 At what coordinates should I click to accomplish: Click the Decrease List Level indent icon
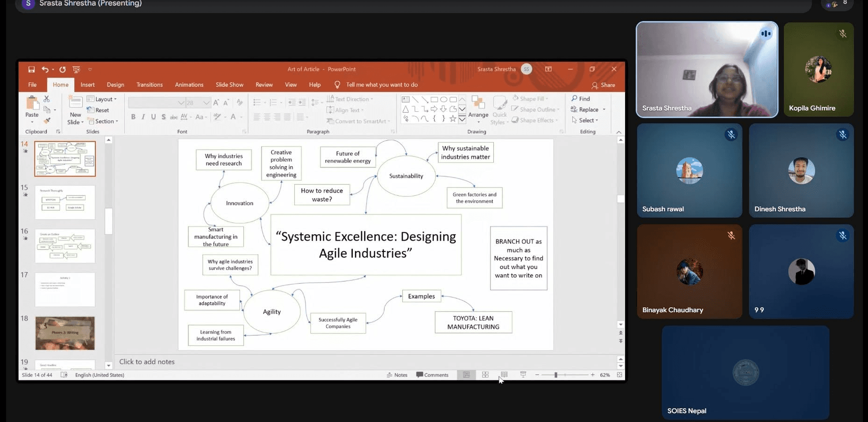(x=292, y=102)
